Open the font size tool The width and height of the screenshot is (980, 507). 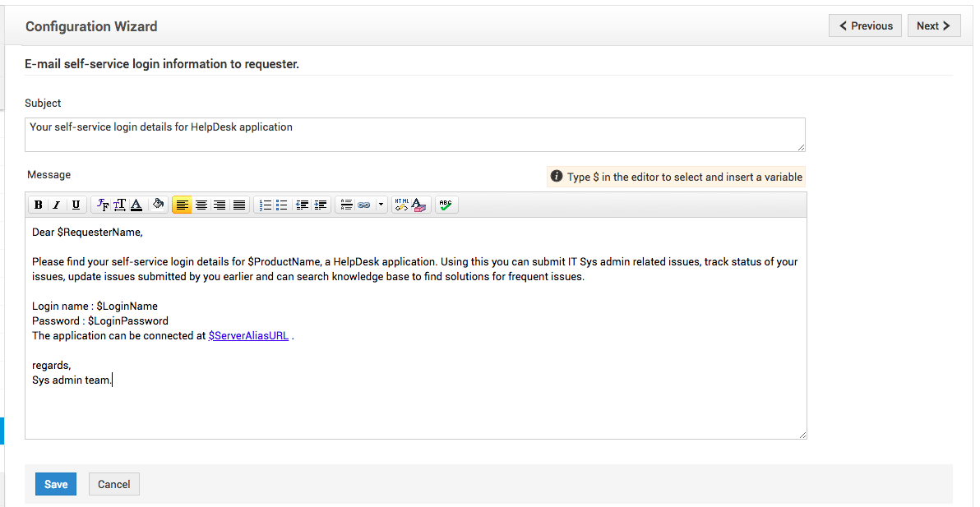tap(119, 205)
